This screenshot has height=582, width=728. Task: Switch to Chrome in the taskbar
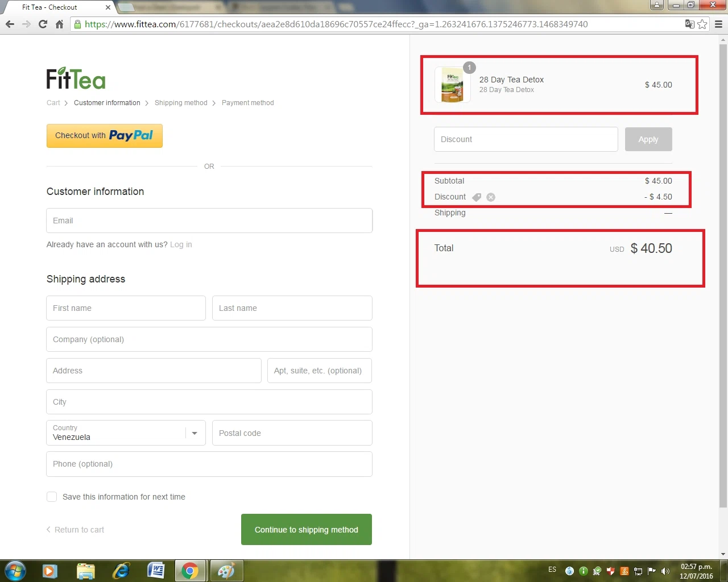(191, 571)
